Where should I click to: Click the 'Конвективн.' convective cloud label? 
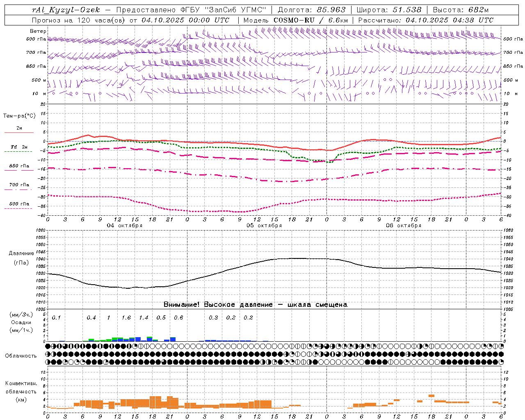pyautogui.click(x=21, y=383)
